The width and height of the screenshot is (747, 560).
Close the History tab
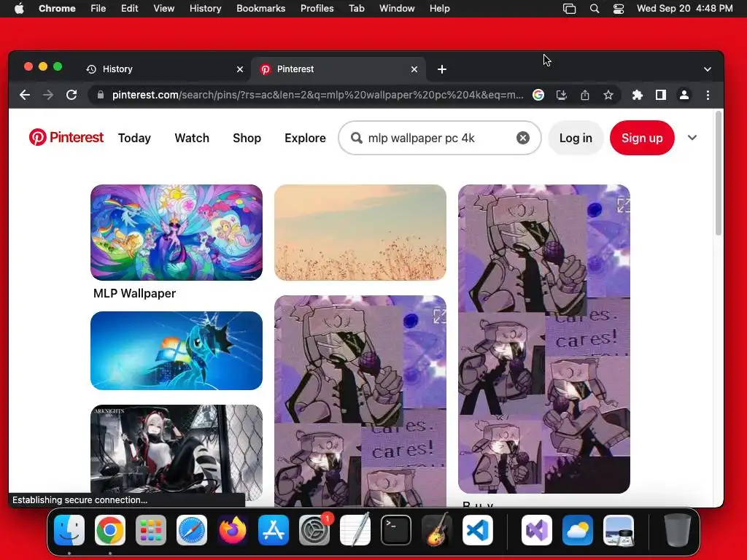(x=240, y=69)
